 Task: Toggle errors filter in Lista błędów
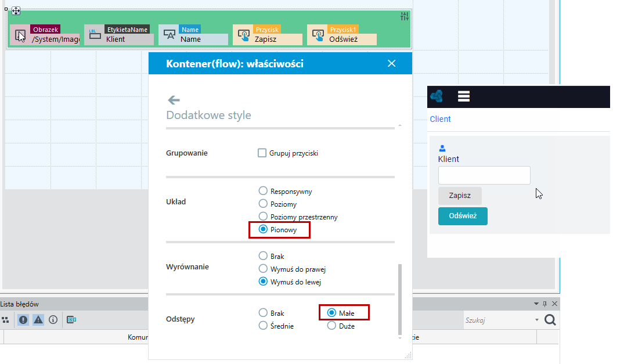[x=23, y=320]
